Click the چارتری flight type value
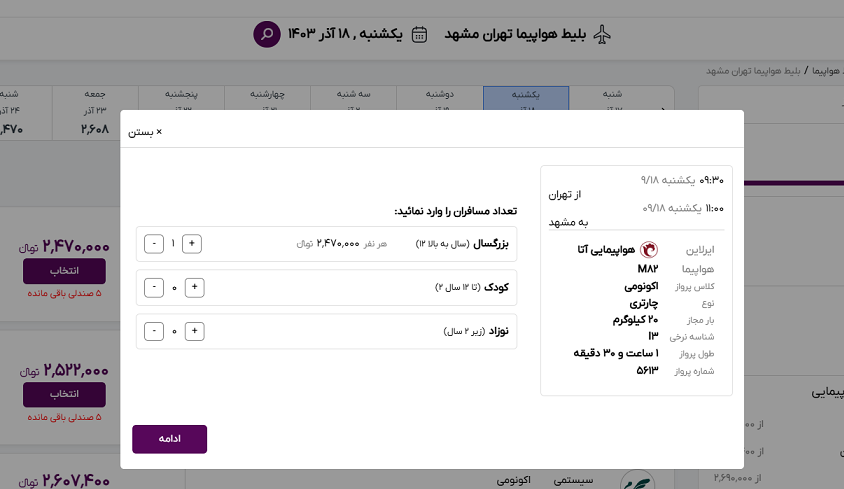This screenshot has height=489, width=844. 644,303
